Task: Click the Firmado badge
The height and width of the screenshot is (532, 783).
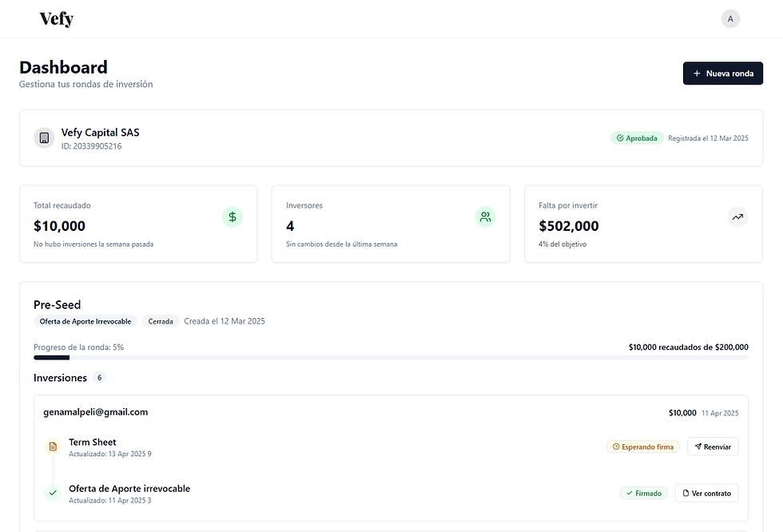Action: click(644, 493)
